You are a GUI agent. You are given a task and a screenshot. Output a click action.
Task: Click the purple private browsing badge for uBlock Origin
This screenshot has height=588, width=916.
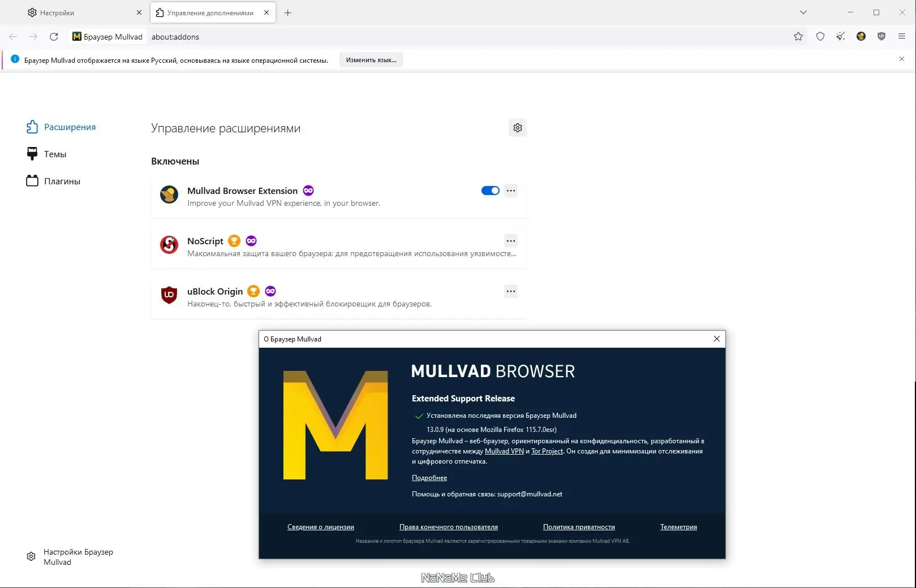pos(270,291)
